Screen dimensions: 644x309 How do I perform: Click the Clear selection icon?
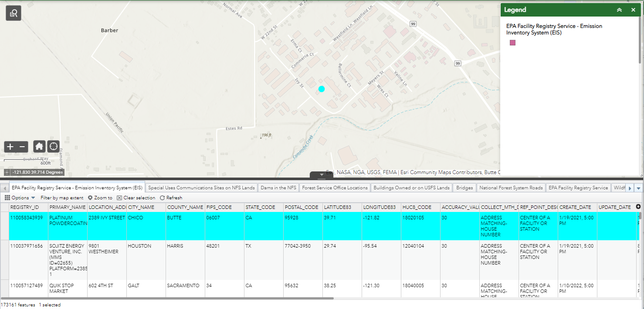[x=120, y=198]
